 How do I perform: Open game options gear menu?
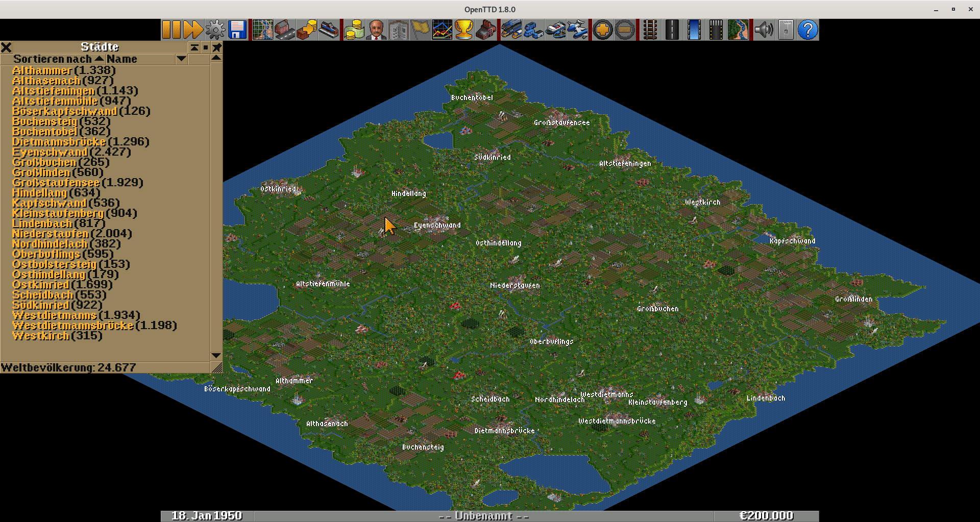[215, 30]
